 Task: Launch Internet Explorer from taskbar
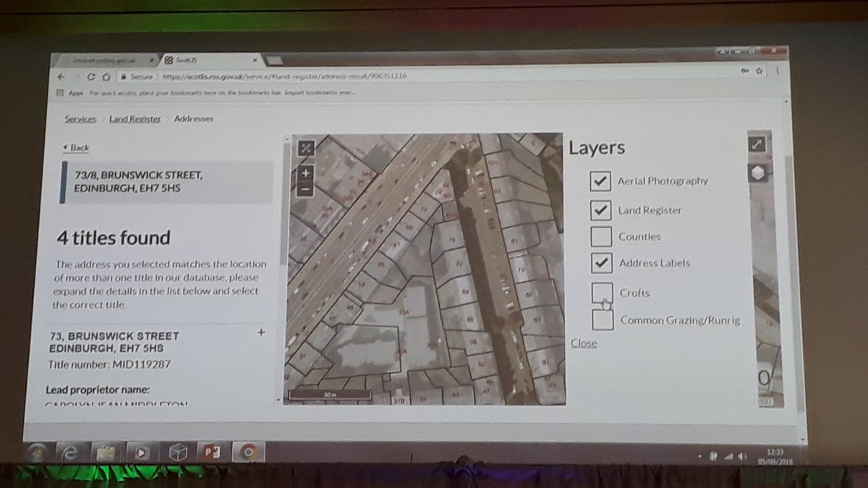pyautogui.click(x=72, y=453)
